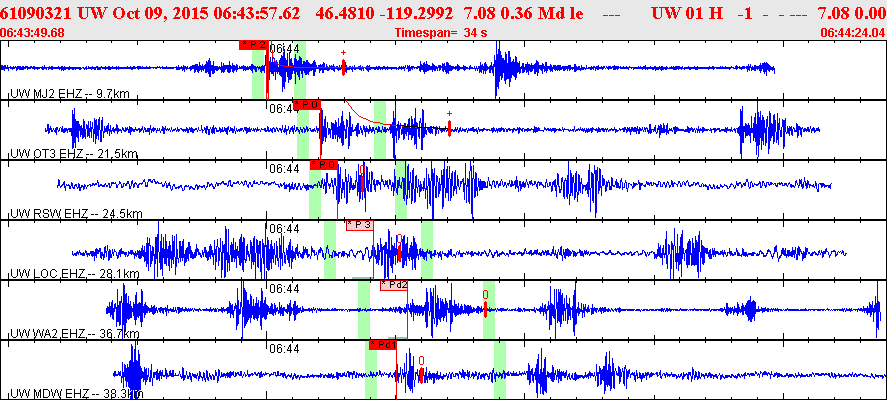
Task: Click the start time 06:43:49.68
Action: coord(33,33)
